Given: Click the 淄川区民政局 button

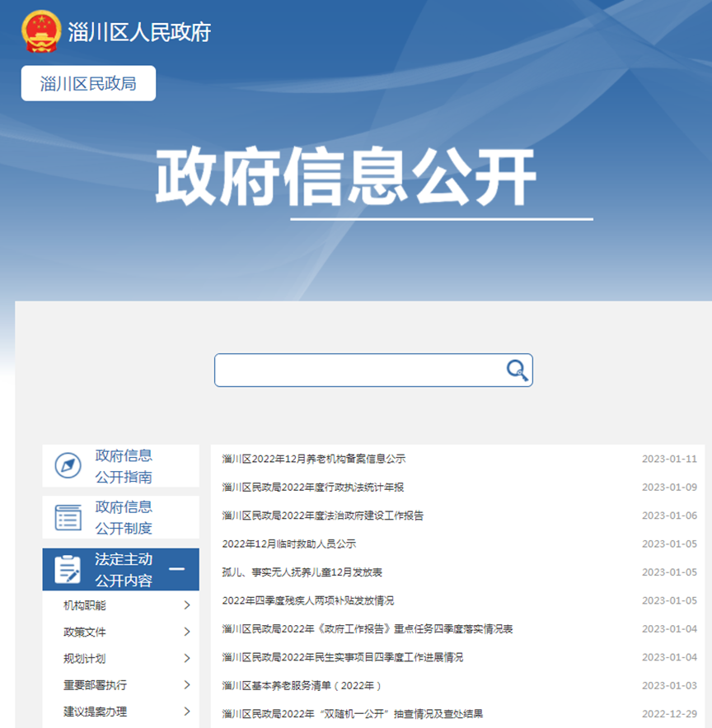Looking at the screenshot, I should coord(88,83).
